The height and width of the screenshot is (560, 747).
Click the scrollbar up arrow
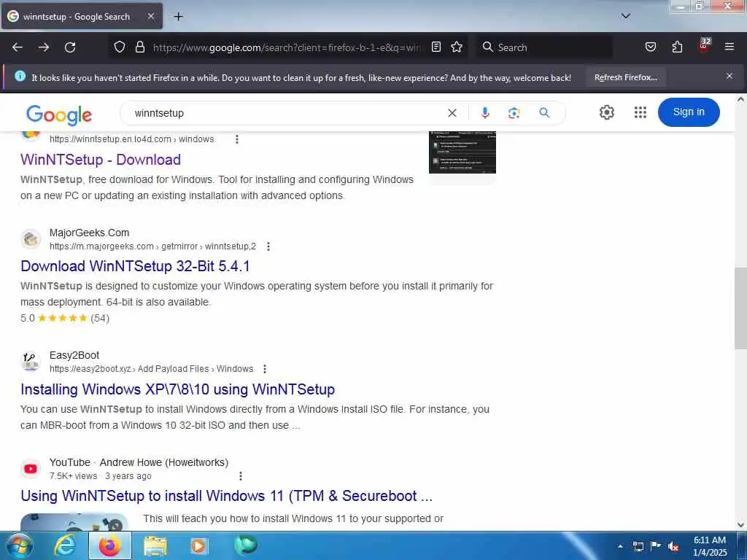click(x=740, y=99)
